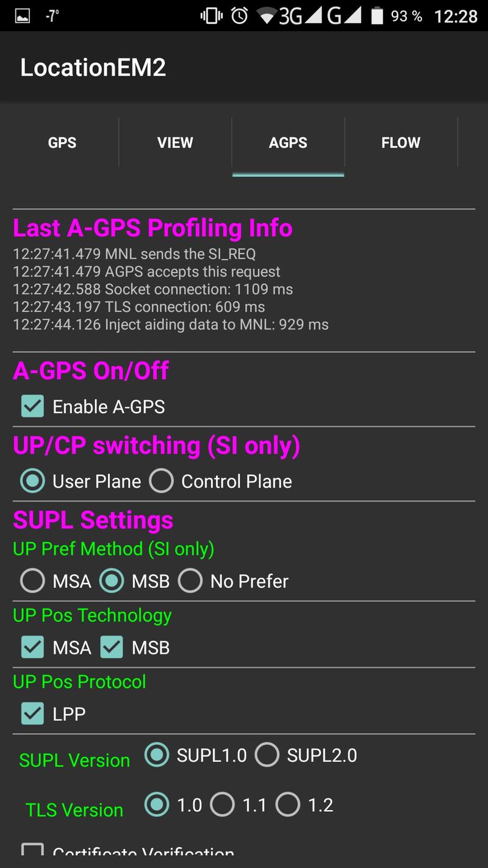Select the User Plane radio button

(x=32, y=481)
